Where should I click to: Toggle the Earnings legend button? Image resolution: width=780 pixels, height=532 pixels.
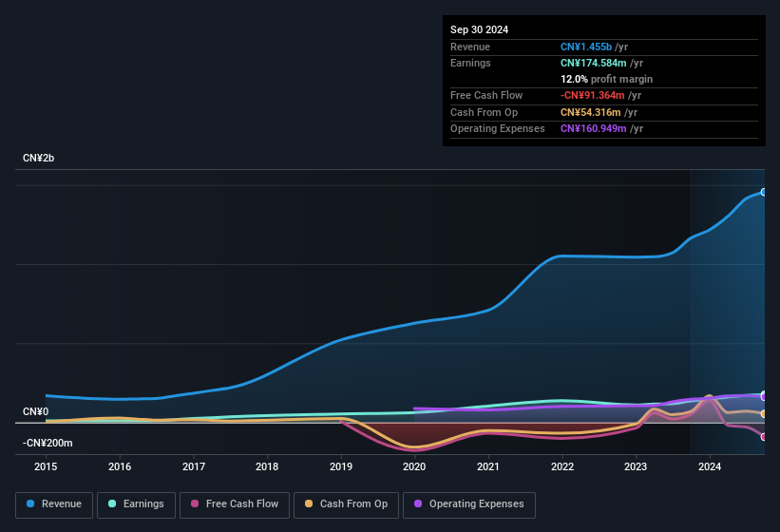point(136,505)
